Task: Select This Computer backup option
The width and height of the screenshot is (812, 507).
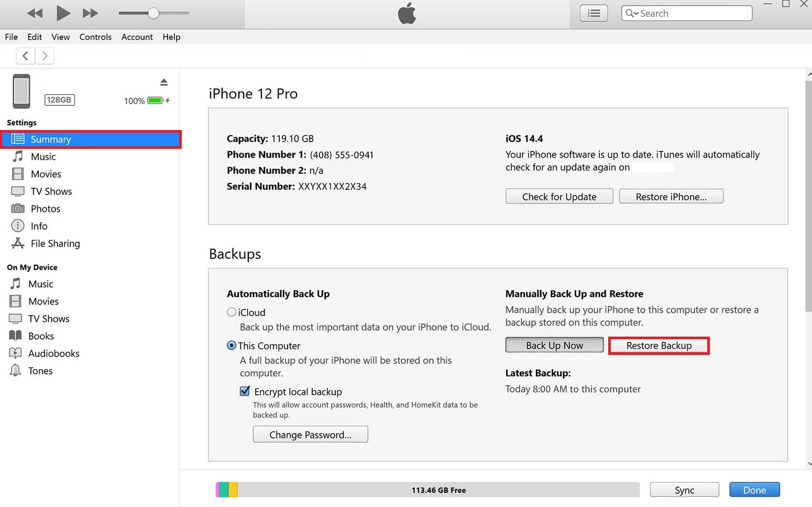Action: (x=231, y=346)
